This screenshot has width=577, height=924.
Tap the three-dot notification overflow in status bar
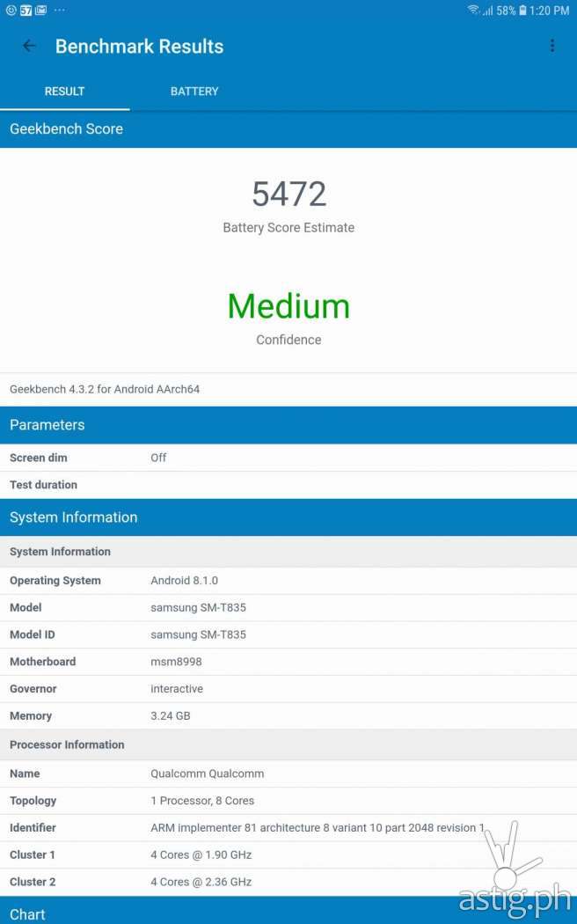pos(60,10)
